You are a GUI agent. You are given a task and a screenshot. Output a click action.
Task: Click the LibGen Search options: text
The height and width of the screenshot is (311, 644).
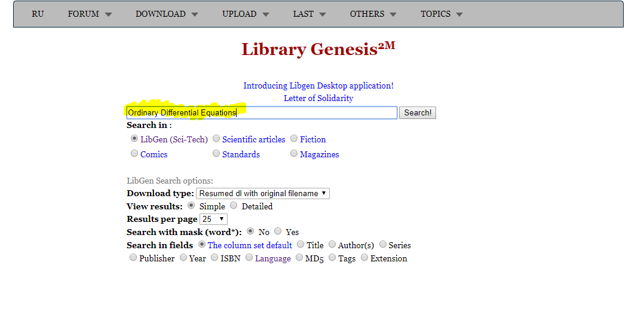click(x=170, y=181)
